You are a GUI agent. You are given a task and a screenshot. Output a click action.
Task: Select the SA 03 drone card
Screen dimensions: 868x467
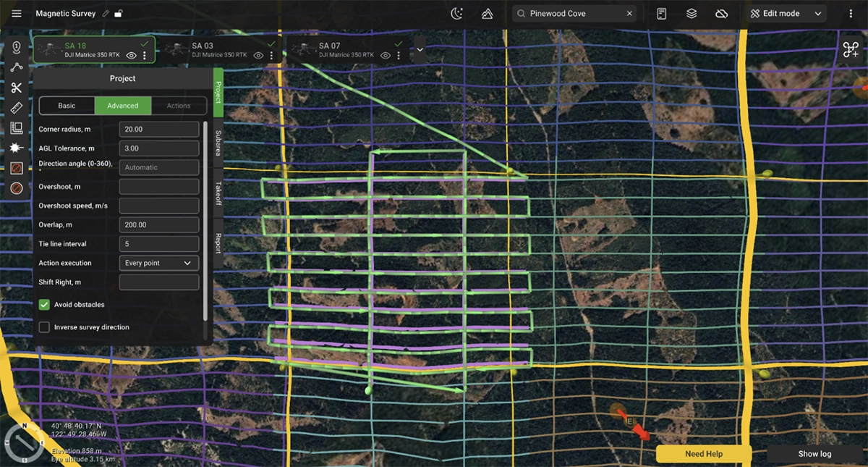[x=220, y=50]
